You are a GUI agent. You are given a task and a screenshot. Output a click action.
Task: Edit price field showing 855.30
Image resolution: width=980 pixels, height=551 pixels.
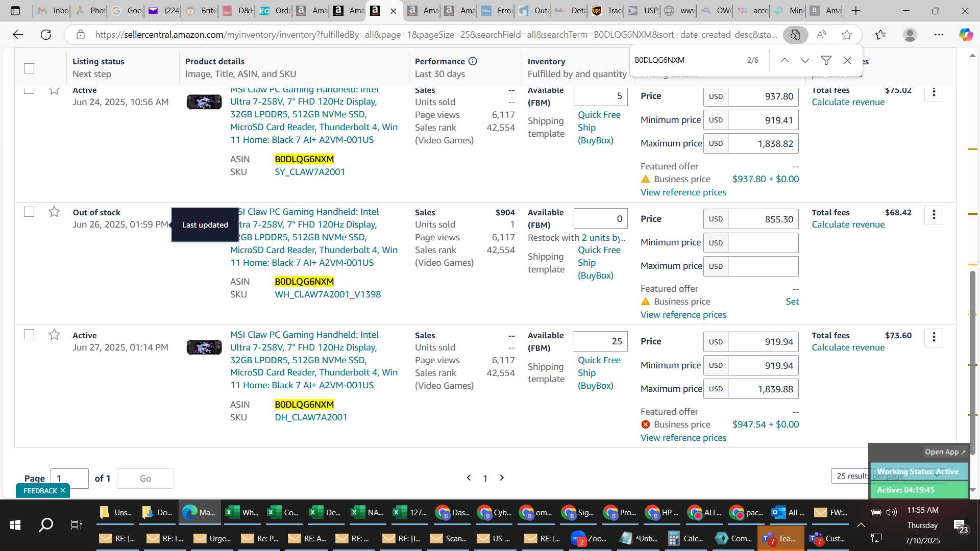tap(763, 219)
